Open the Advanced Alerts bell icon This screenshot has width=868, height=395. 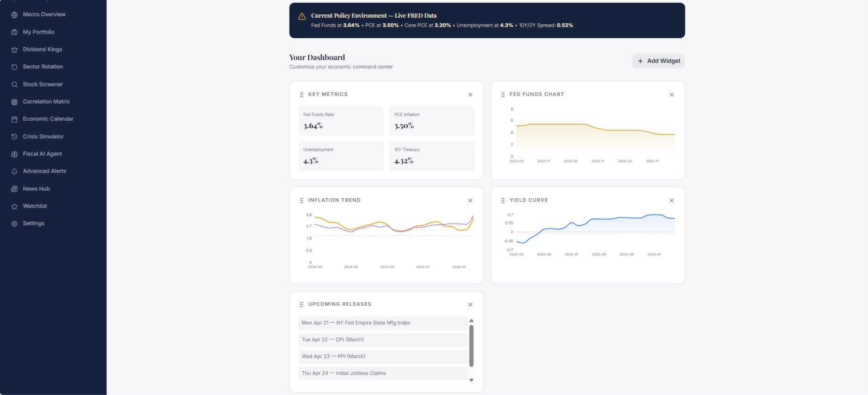(x=14, y=172)
